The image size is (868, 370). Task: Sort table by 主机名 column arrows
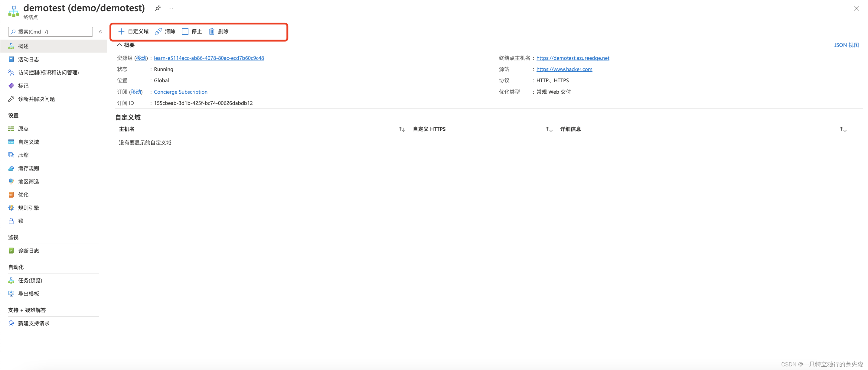(x=402, y=129)
